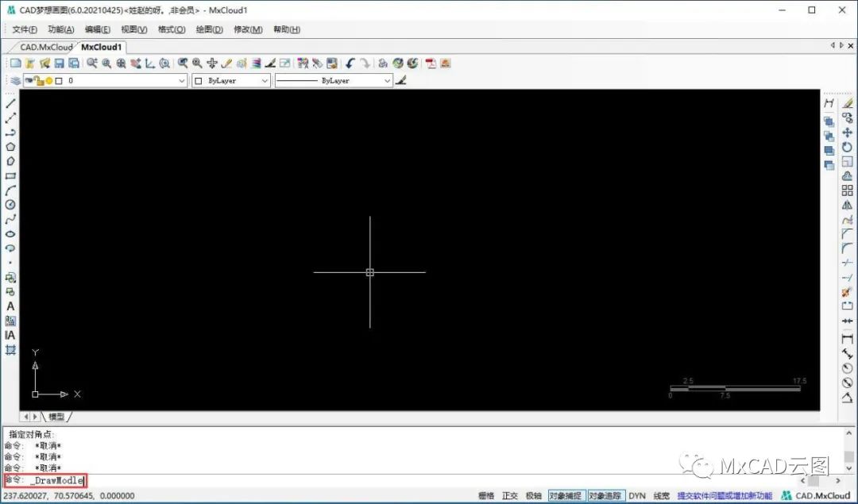Click the Undo arrow icon
This screenshot has width=858, height=504.
[350, 63]
